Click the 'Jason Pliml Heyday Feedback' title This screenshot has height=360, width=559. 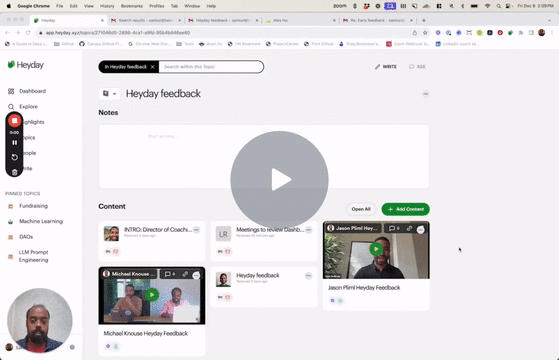[x=364, y=288]
